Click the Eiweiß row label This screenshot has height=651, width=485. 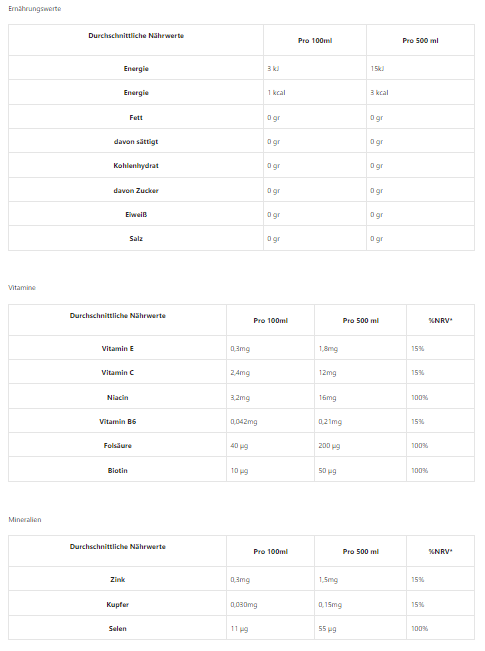[136, 215]
